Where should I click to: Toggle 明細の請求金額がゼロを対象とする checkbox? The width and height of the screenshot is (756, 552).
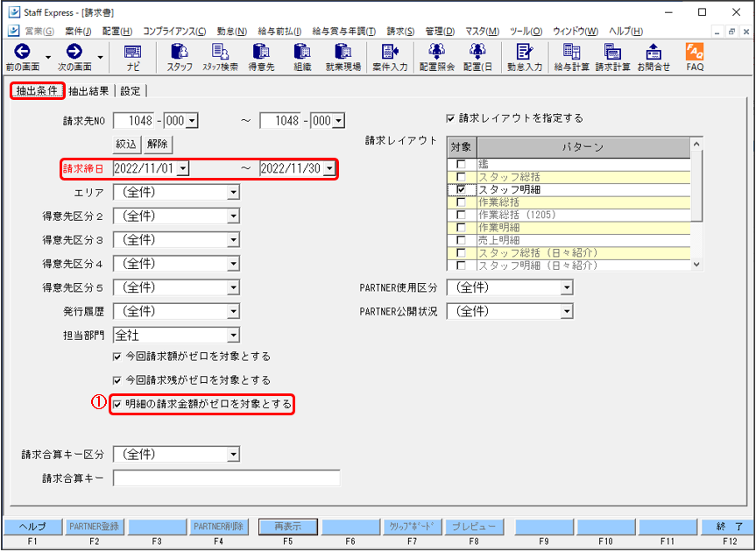tap(117, 405)
